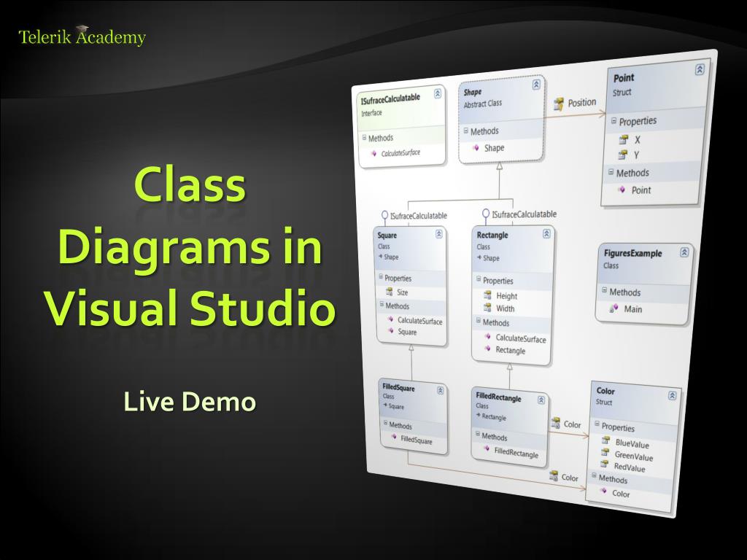Select the BlueValue property icon
Image resolution: width=747 pixels, height=560 pixels.
coord(605,441)
